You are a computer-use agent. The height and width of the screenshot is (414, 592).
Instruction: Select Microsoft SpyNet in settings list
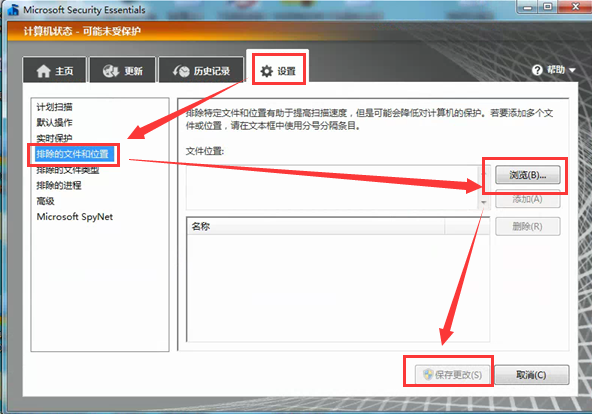(x=75, y=217)
